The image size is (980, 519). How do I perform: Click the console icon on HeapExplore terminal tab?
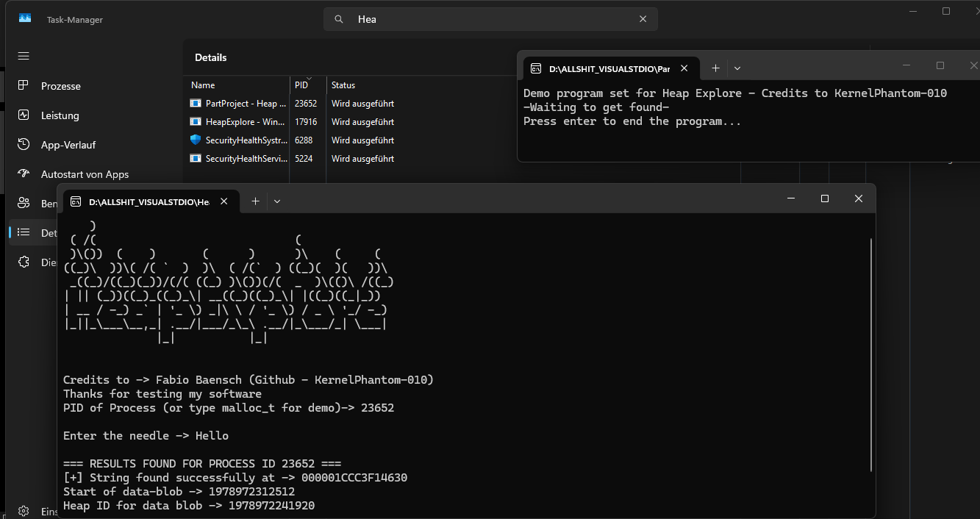coord(76,201)
